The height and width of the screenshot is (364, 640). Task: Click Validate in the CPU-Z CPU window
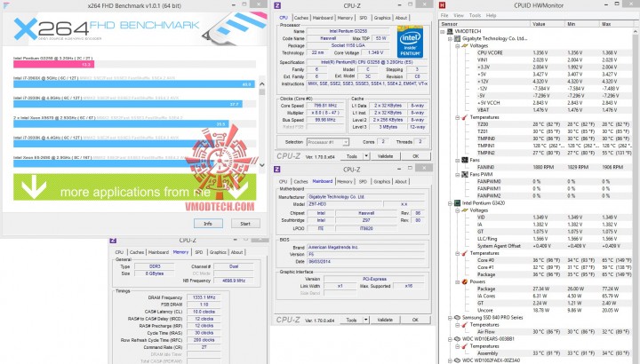coord(385,156)
